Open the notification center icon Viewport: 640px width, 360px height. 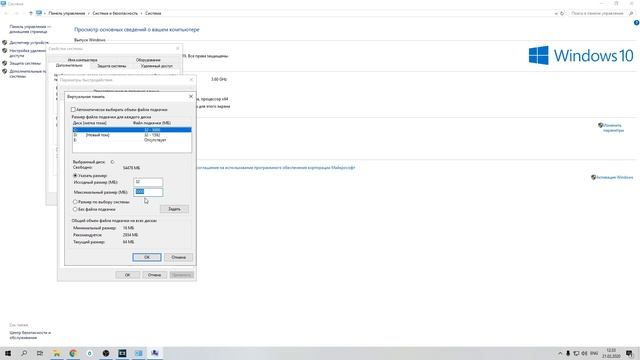coord(629,353)
